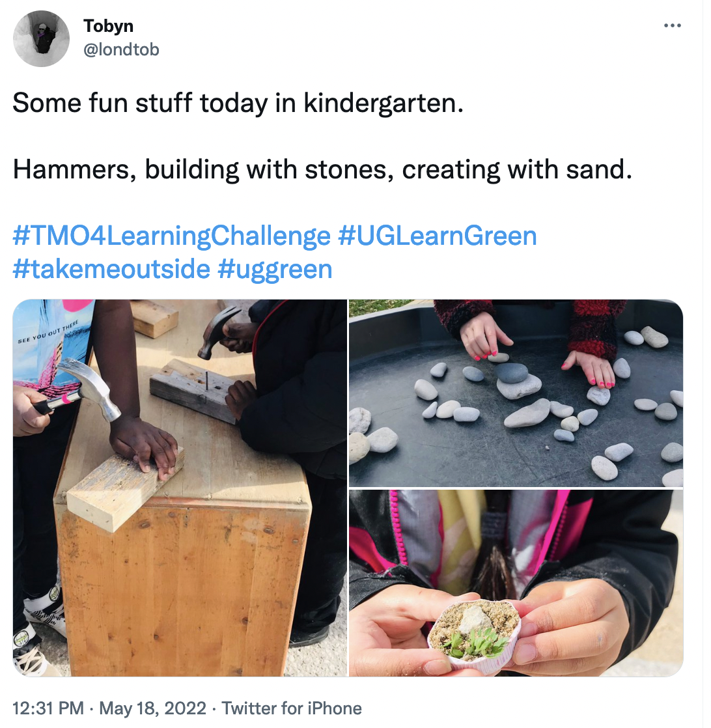Open the @londtob handle link
This screenshot has width=711, height=728.
121,49
